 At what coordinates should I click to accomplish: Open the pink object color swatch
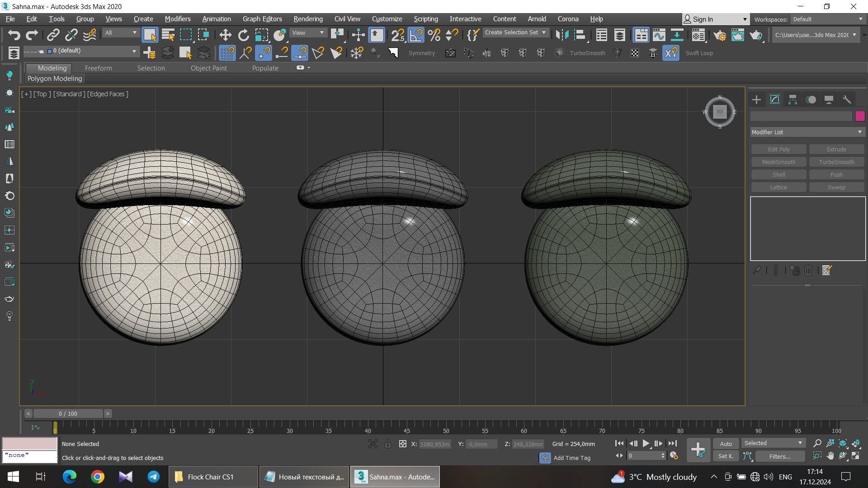(x=860, y=116)
